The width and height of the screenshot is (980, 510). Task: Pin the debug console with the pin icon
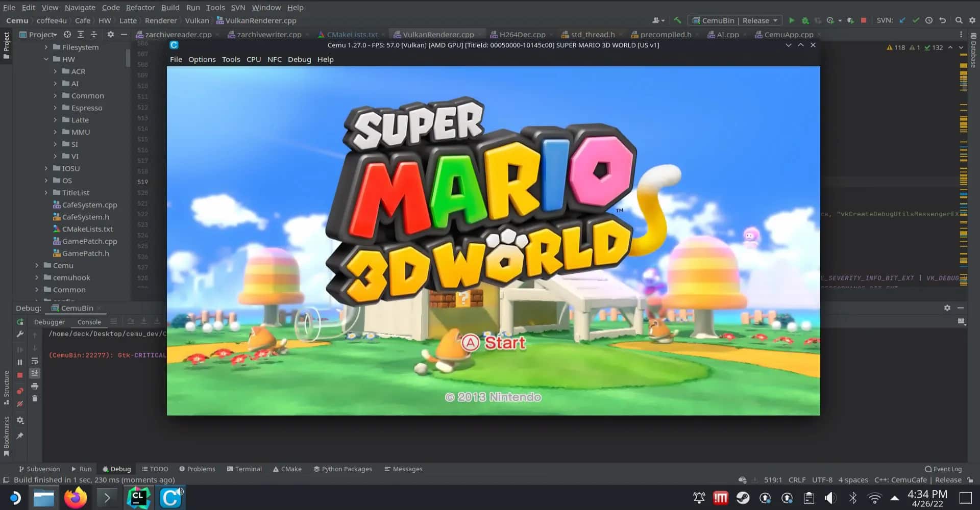tap(20, 435)
